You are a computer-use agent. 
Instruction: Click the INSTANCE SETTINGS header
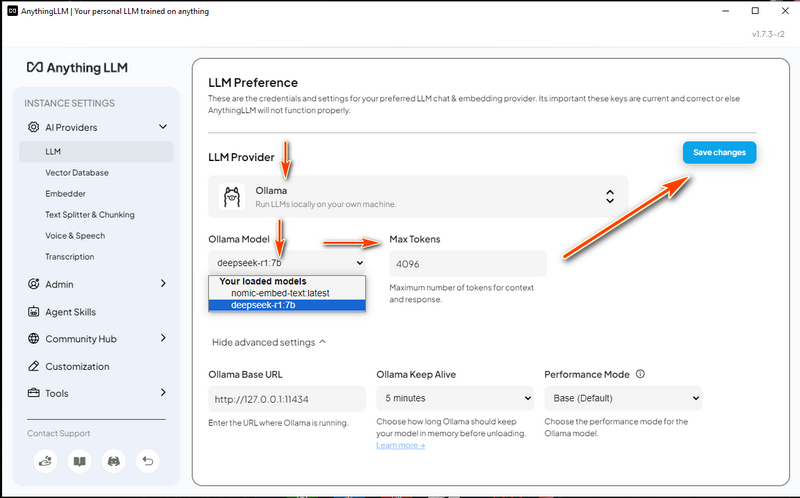[x=69, y=103]
